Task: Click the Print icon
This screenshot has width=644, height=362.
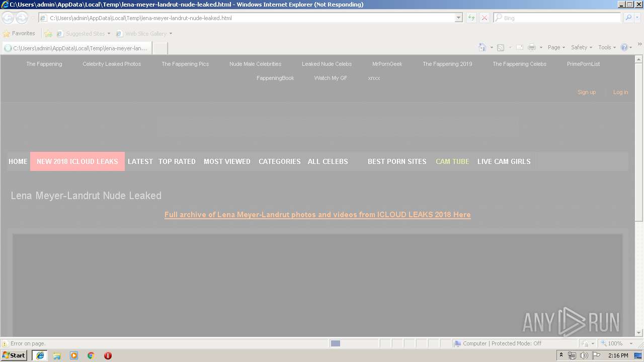Action: click(532, 47)
